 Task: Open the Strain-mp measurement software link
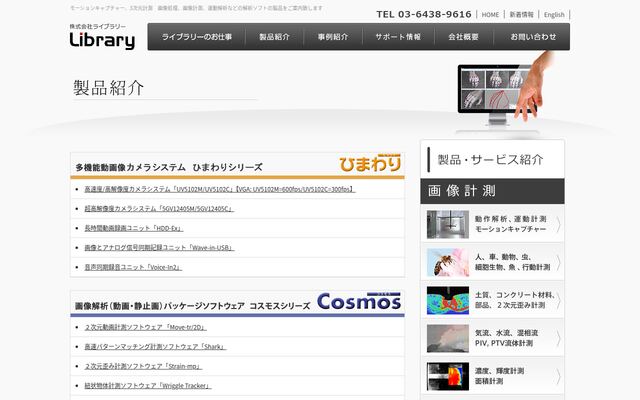click(x=143, y=367)
